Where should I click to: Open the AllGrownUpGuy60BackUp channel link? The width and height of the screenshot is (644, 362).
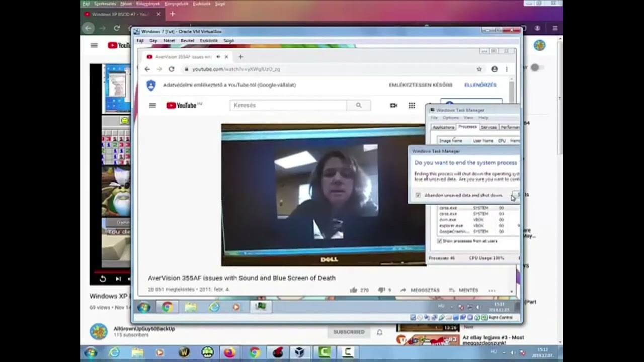144,329
